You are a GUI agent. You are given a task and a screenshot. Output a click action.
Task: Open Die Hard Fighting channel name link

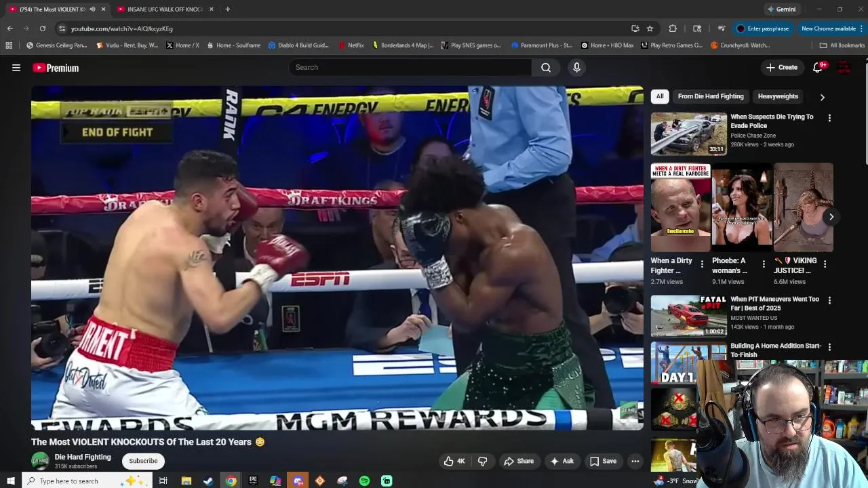pos(83,457)
